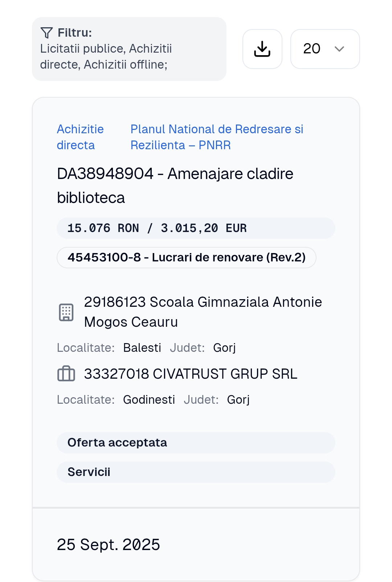Click the building icon beside Scoala Gimnaziala
The image size is (392, 582).
click(66, 312)
